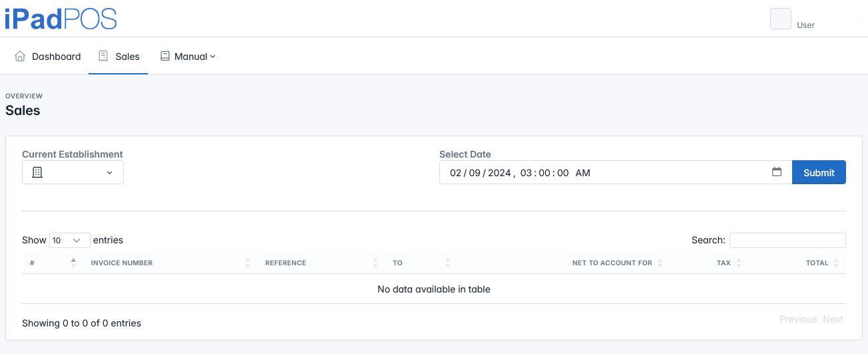
Task: Sort table by Reference column
Action: coord(286,263)
